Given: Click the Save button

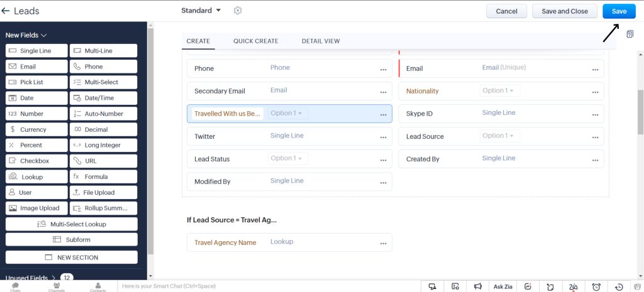Looking at the screenshot, I should [x=619, y=11].
